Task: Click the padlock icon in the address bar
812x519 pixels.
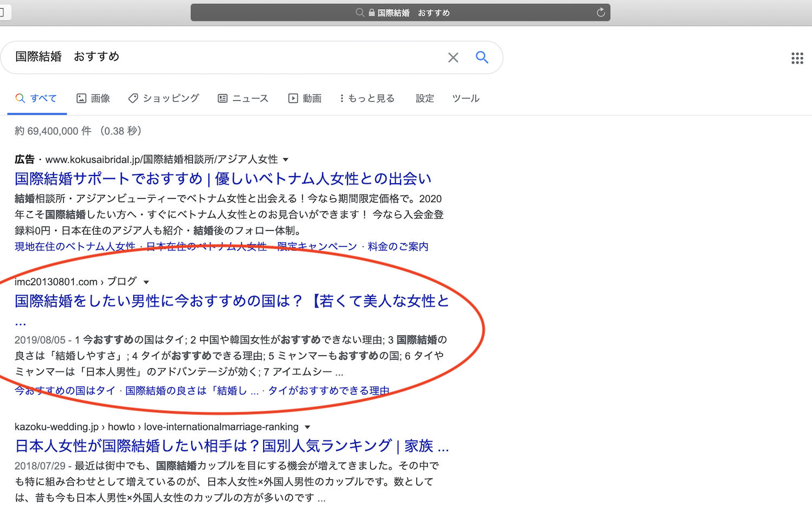Action: [372, 12]
